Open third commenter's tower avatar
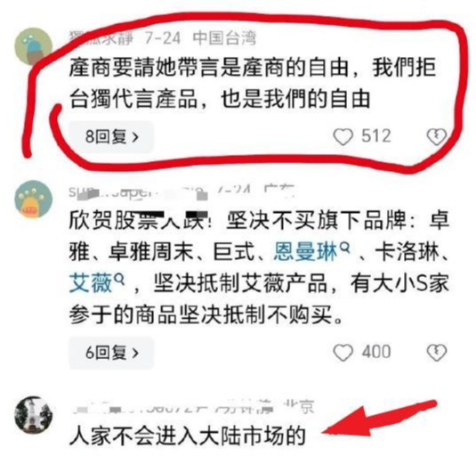The width and height of the screenshot is (476, 456). pyautogui.click(x=34, y=415)
